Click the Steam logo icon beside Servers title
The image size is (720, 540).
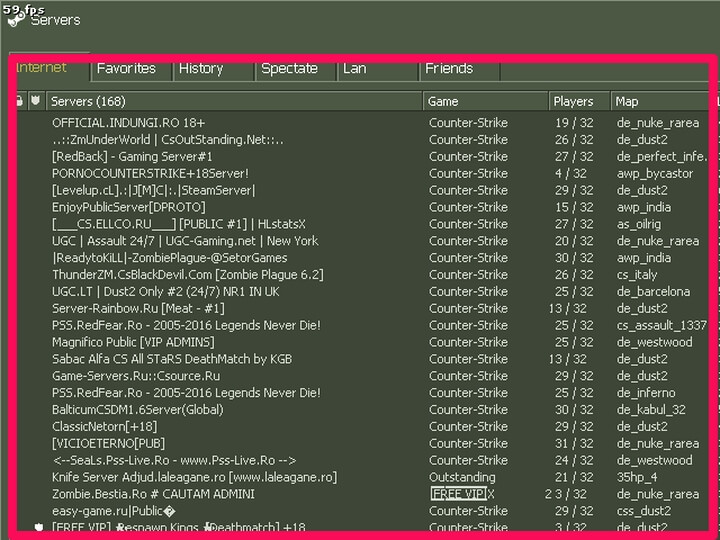[16, 20]
